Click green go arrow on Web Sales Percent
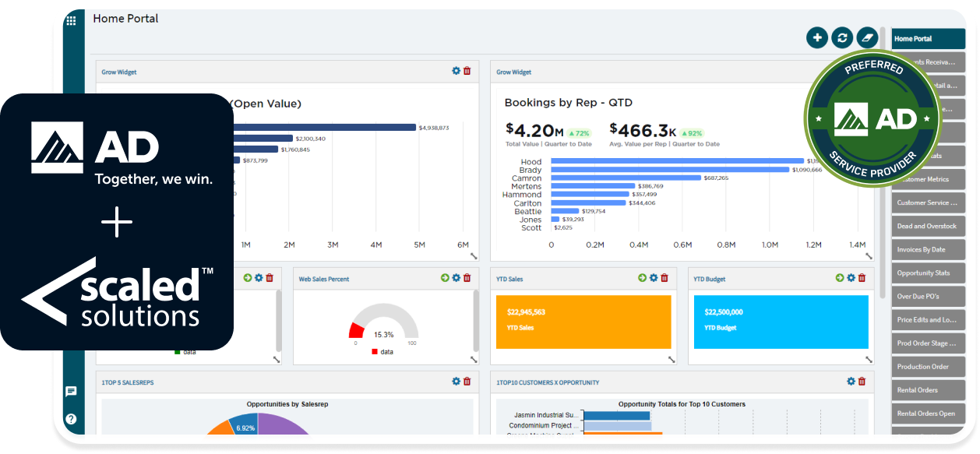The height and width of the screenshot is (454, 980). [445, 277]
